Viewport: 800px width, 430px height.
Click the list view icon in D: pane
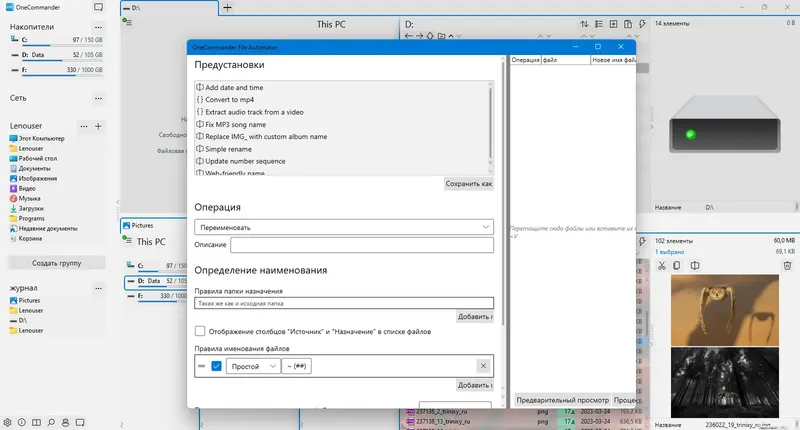599,24
